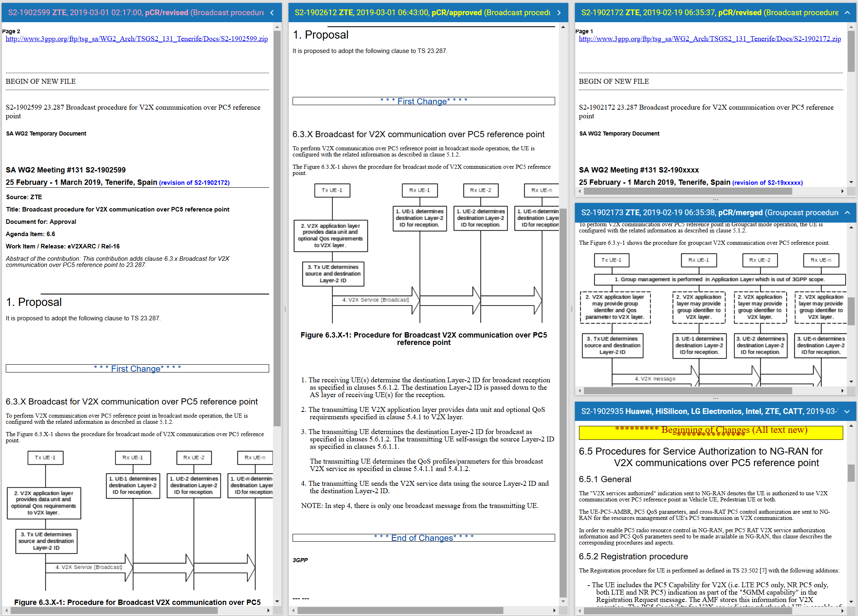This screenshot has height=616, width=858.
Task: Click scroll-left arrow in S2-1902612 panel
Action: (293, 611)
